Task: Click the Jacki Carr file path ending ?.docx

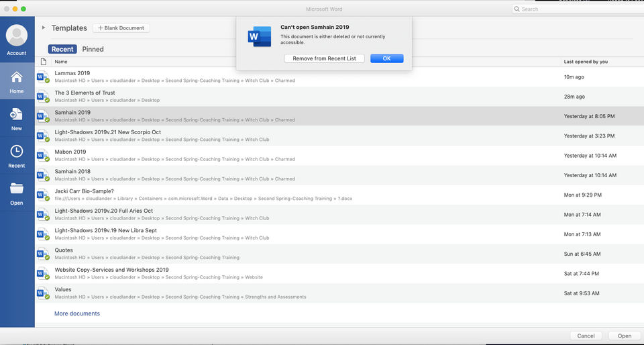Action: coord(203,199)
